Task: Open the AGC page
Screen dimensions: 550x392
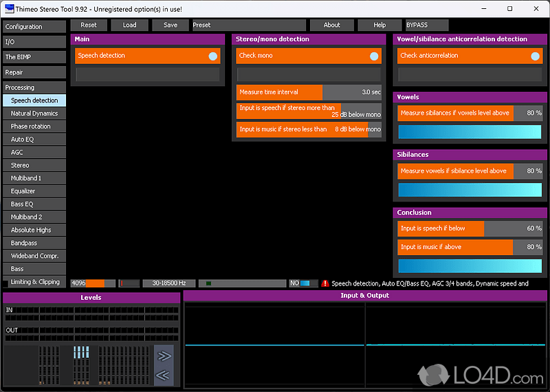Action: point(34,152)
